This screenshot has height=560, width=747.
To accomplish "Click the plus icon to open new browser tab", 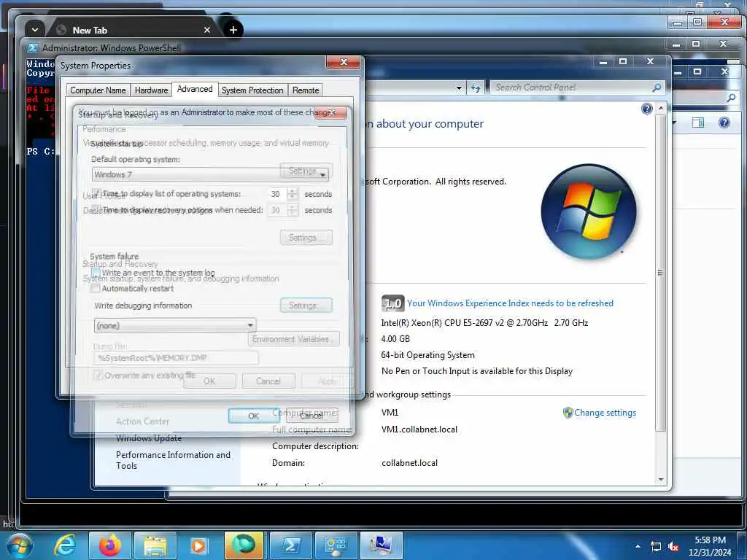I will tap(233, 30).
